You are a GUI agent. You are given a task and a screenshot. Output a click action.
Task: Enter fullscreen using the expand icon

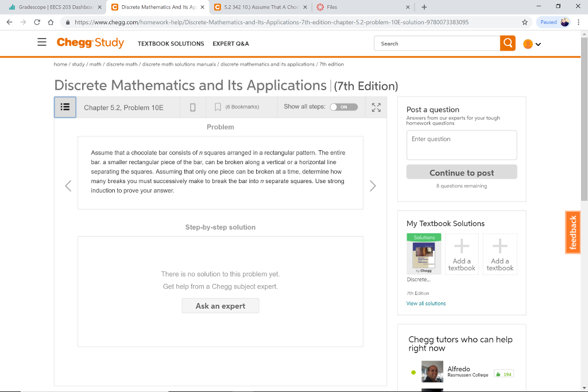click(x=376, y=107)
